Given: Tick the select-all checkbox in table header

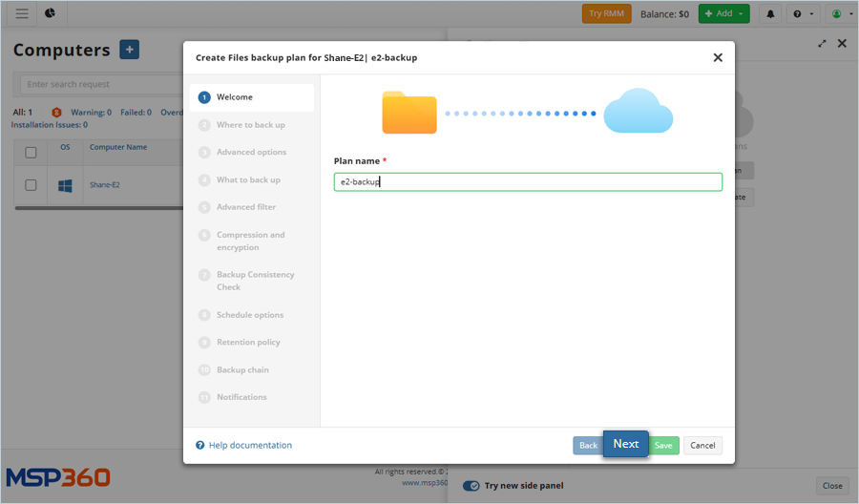Looking at the screenshot, I should pyautogui.click(x=31, y=152).
